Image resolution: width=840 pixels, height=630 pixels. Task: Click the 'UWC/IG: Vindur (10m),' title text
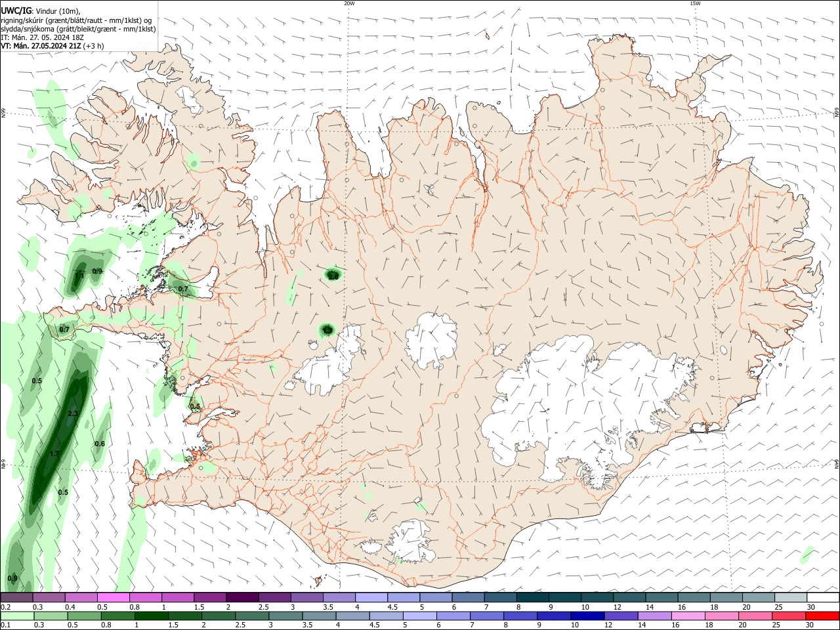tap(41, 11)
